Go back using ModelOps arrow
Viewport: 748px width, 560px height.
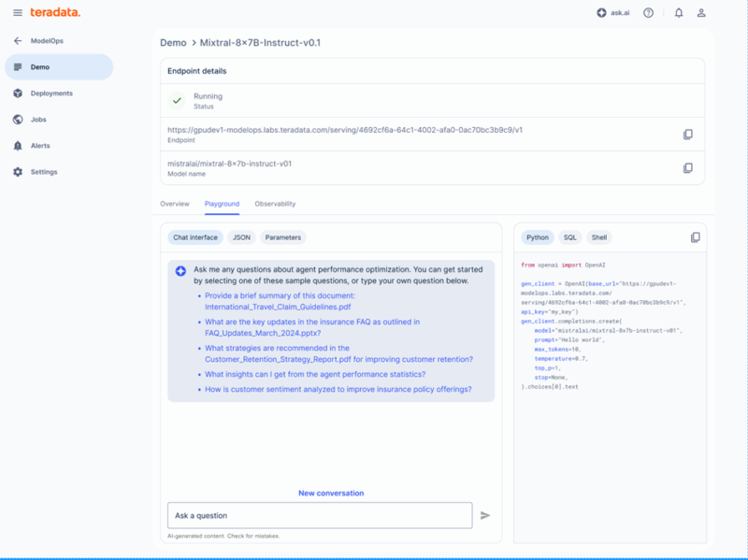pos(18,41)
